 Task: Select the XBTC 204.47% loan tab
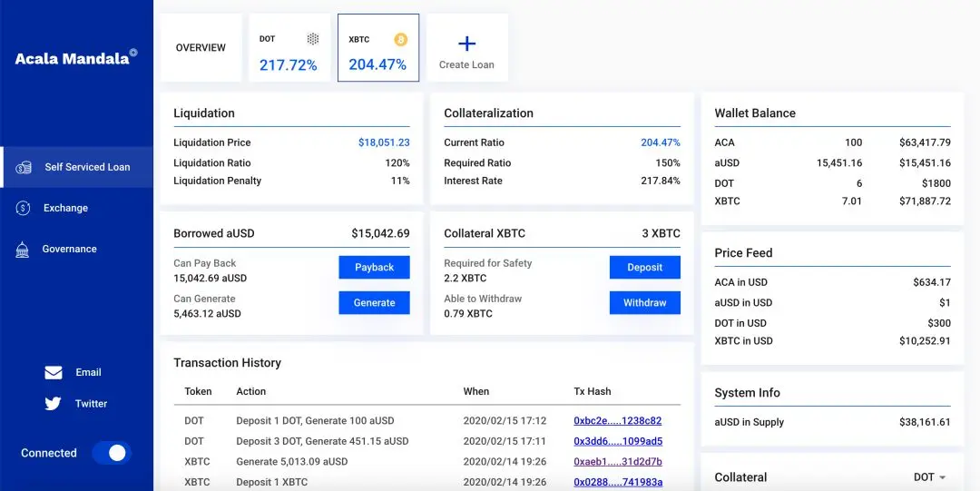[378, 47]
